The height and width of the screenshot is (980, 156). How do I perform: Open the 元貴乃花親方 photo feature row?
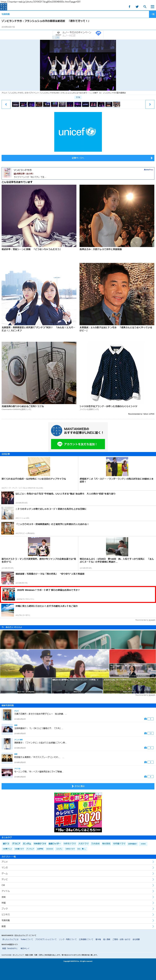[x=78, y=715]
